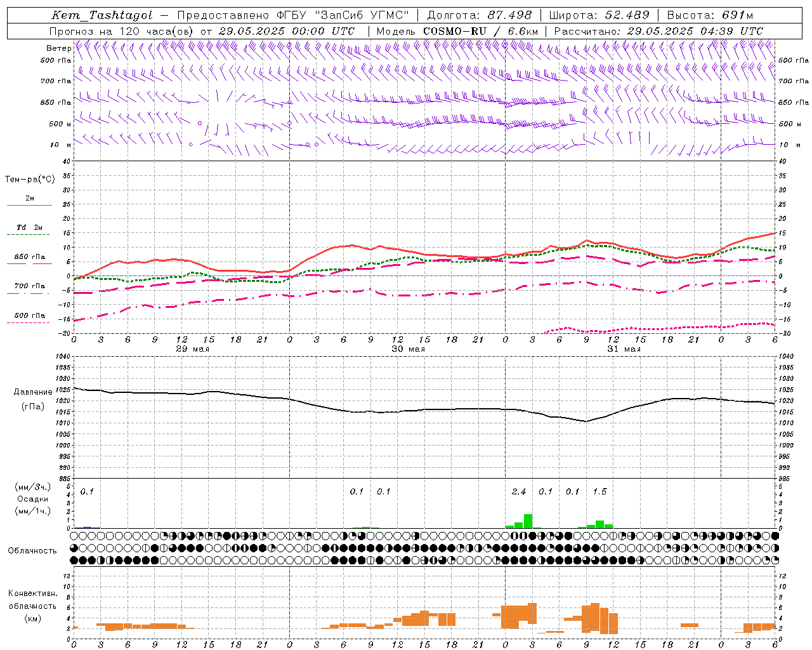Click the '(км)' unit under convective cloudiness
This screenshot has height=650, width=812.
[32, 618]
